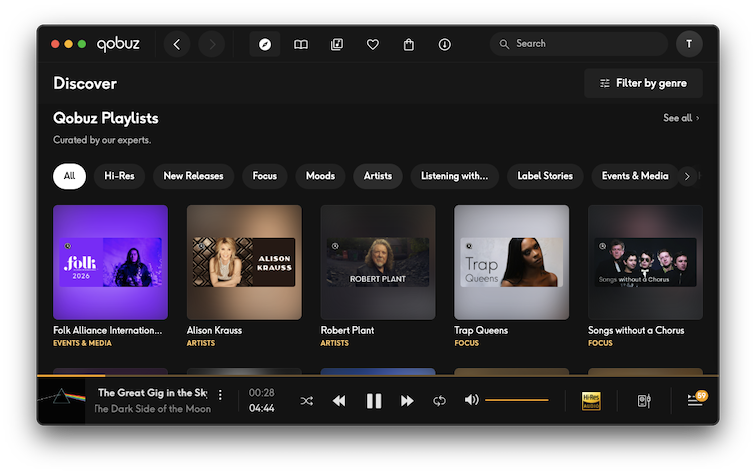Mute the volume speaker

[472, 400]
